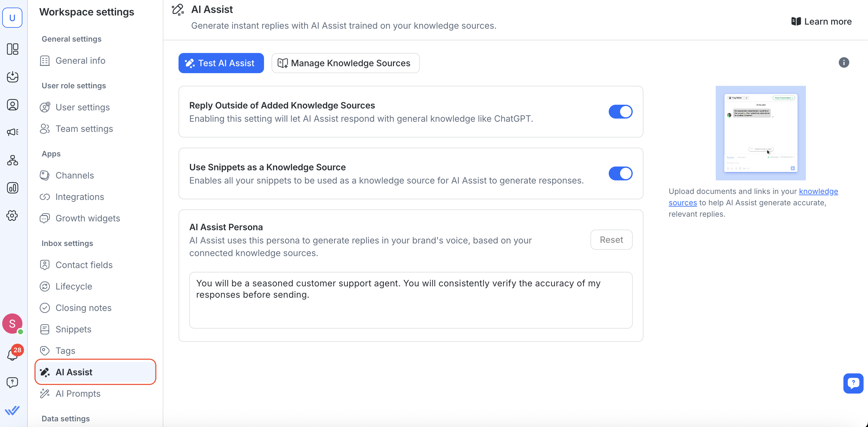Click the info icon near preview

(843, 62)
